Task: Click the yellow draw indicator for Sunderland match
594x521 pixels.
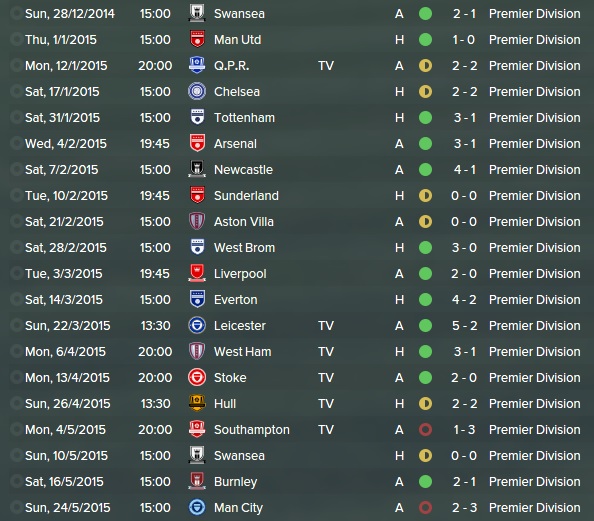Action: (425, 196)
